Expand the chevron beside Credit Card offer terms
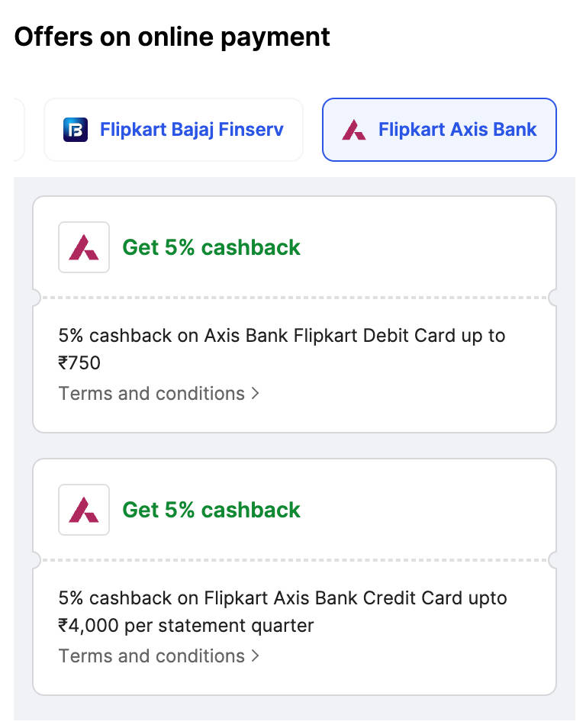586x728 pixels. coord(256,656)
